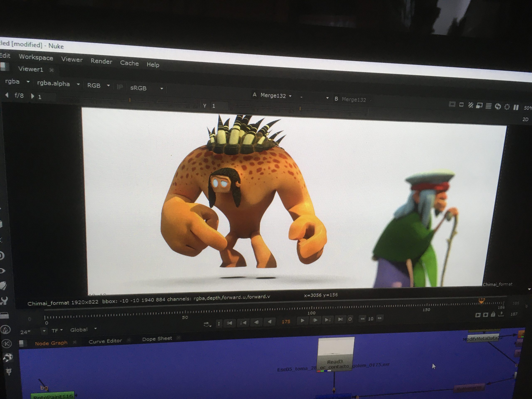Toggle the scanline display lines icon
Viewport: 532px width, 399px height.
click(x=488, y=106)
